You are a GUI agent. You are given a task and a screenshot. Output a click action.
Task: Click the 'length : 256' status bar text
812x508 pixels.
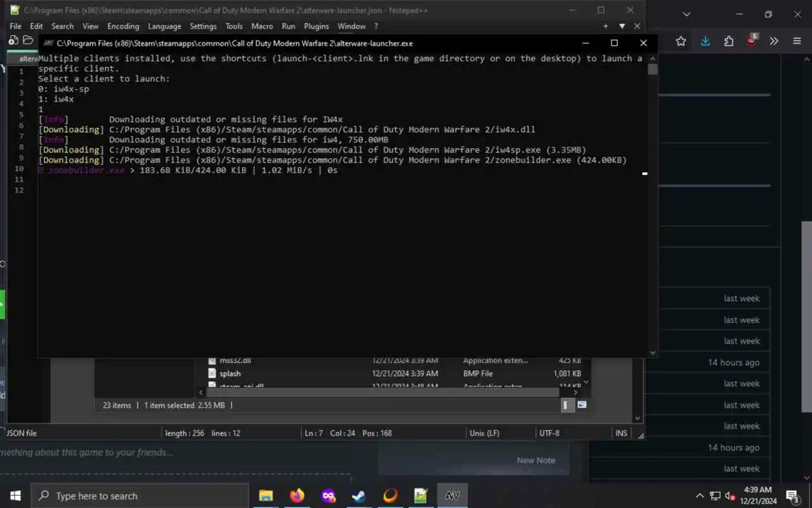click(x=185, y=433)
